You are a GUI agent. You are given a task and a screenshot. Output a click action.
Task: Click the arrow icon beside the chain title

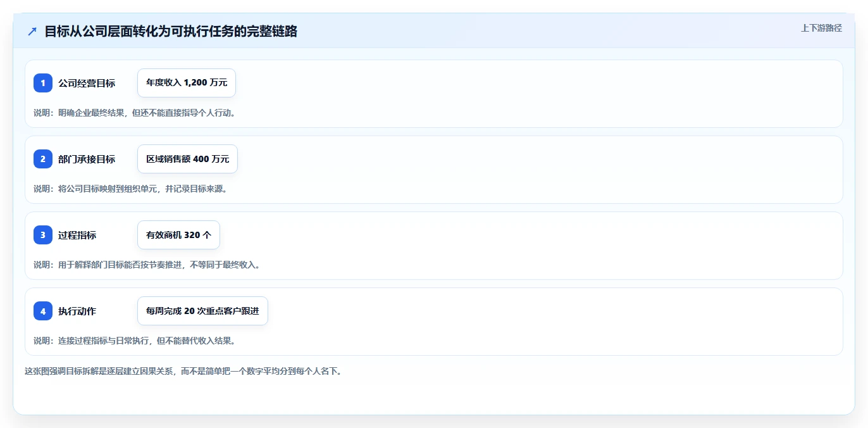[x=32, y=32]
